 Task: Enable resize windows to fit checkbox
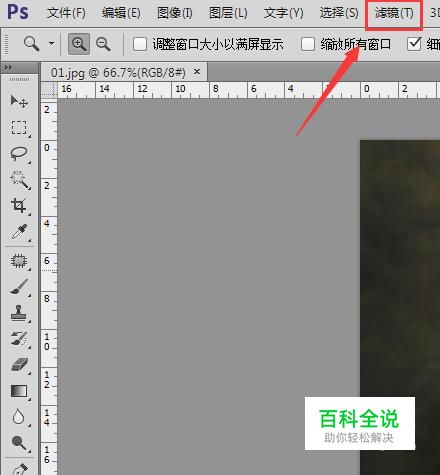[x=140, y=44]
